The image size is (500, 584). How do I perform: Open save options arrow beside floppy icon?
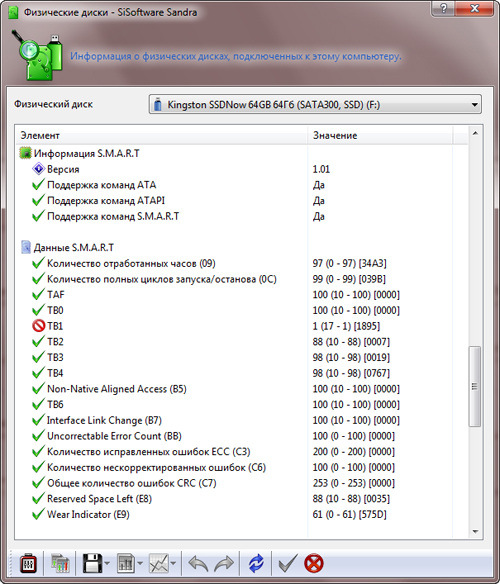(107, 564)
